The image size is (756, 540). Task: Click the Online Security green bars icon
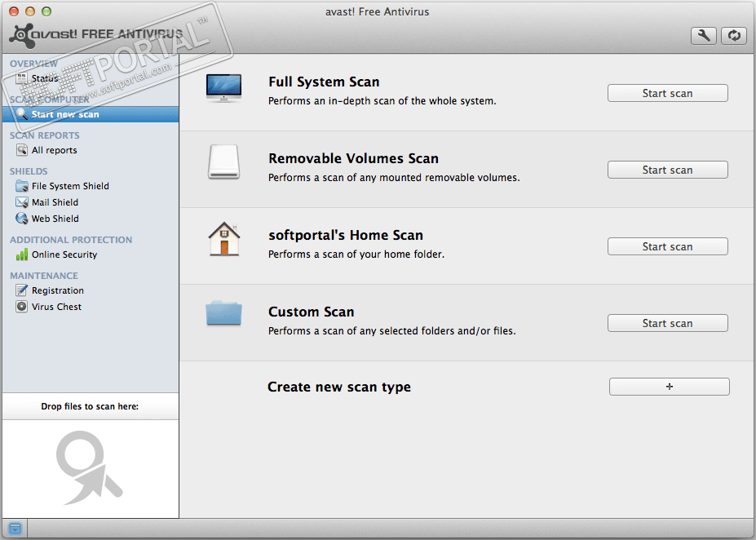tap(22, 255)
